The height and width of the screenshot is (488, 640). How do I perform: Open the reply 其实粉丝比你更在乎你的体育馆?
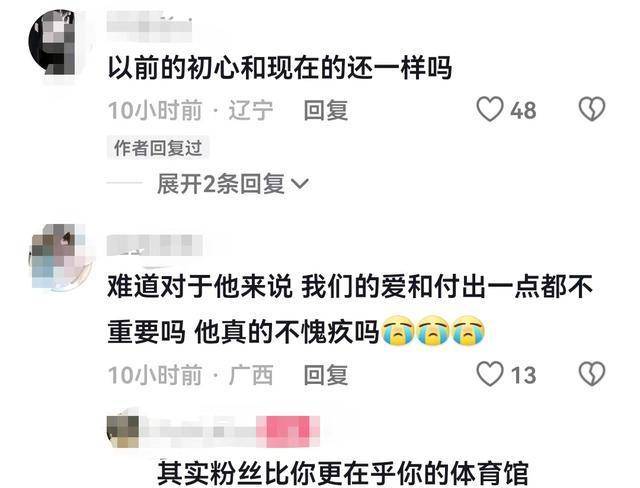[x=343, y=473]
